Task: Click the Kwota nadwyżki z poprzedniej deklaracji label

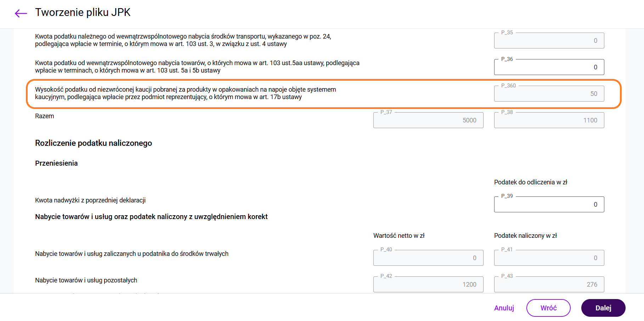Action: click(x=90, y=200)
